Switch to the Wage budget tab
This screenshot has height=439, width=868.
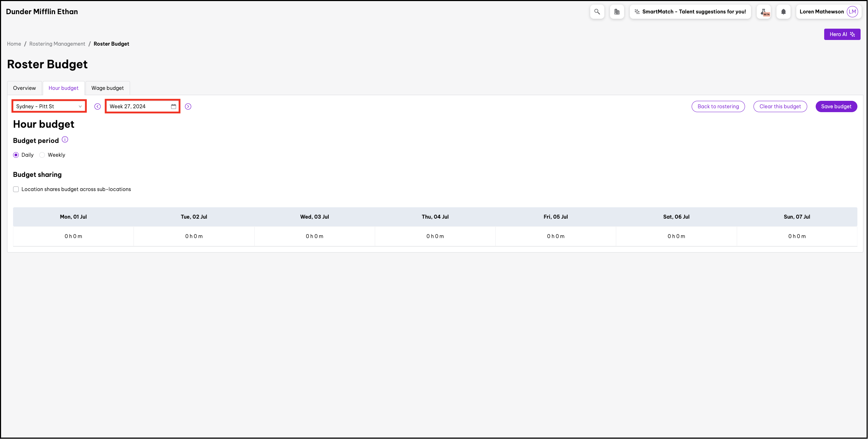[x=107, y=88]
